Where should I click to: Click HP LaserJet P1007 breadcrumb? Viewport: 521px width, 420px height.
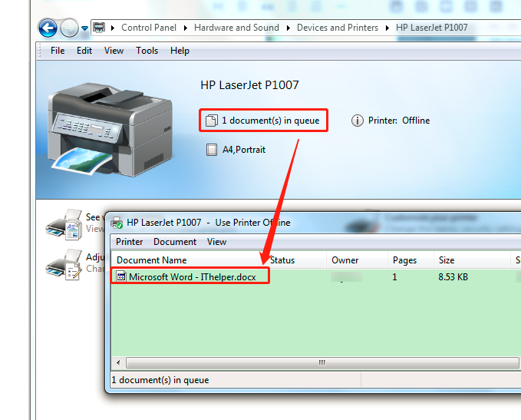[x=432, y=28]
